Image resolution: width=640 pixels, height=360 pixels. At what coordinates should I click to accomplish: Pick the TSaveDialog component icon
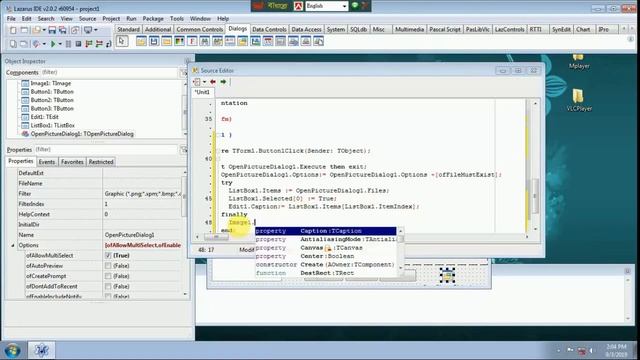click(x=154, y=41)
